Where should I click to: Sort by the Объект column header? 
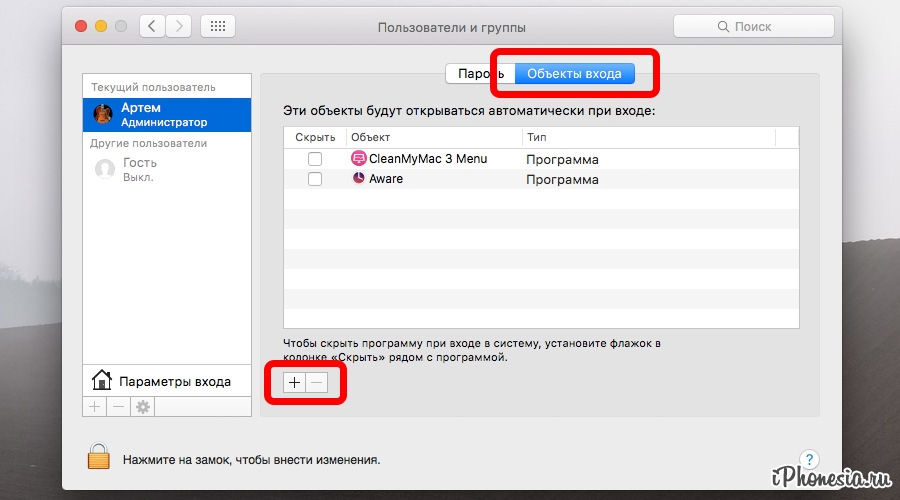tap(434, 137)
